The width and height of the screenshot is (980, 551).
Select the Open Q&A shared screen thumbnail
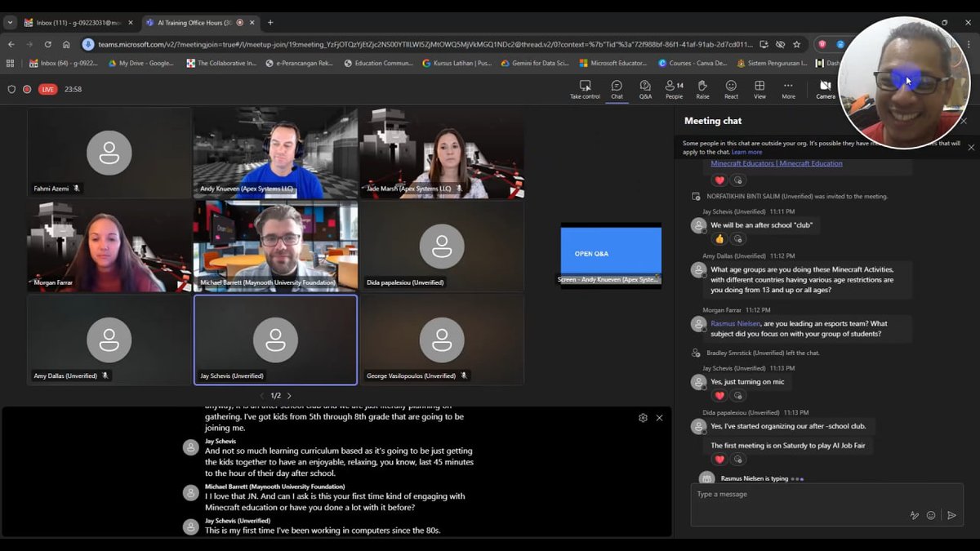click(x=611, y=255)
